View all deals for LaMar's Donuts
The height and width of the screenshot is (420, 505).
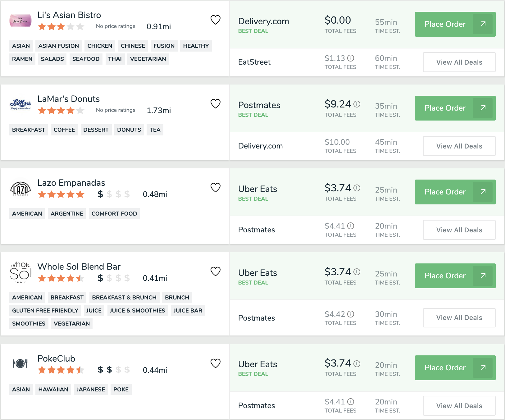[459, 146]
